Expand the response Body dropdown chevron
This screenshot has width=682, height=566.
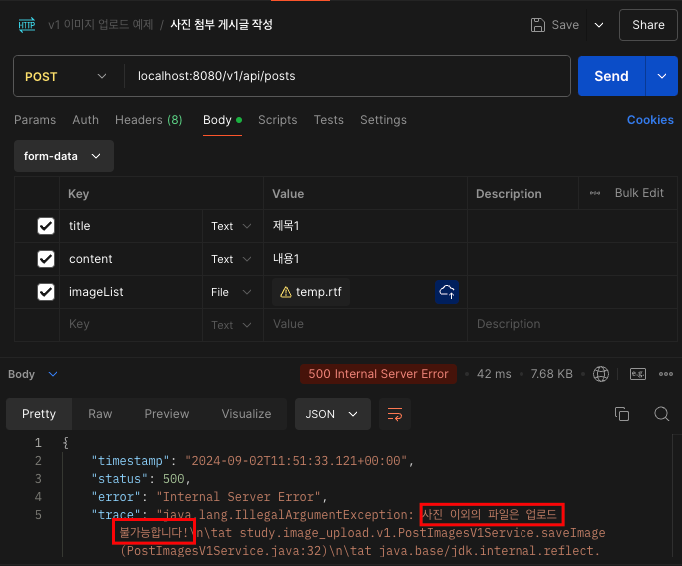[x=53, y=374]
